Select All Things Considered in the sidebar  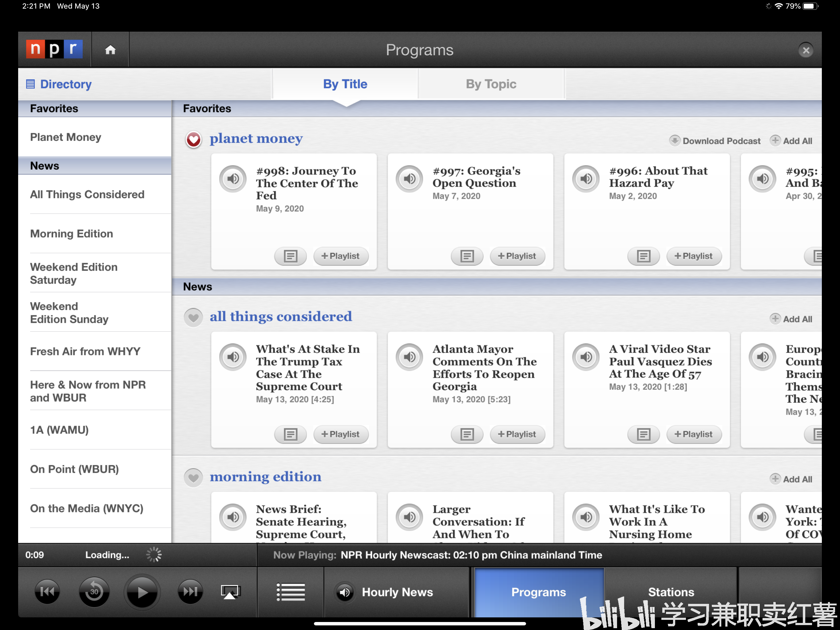95,194
